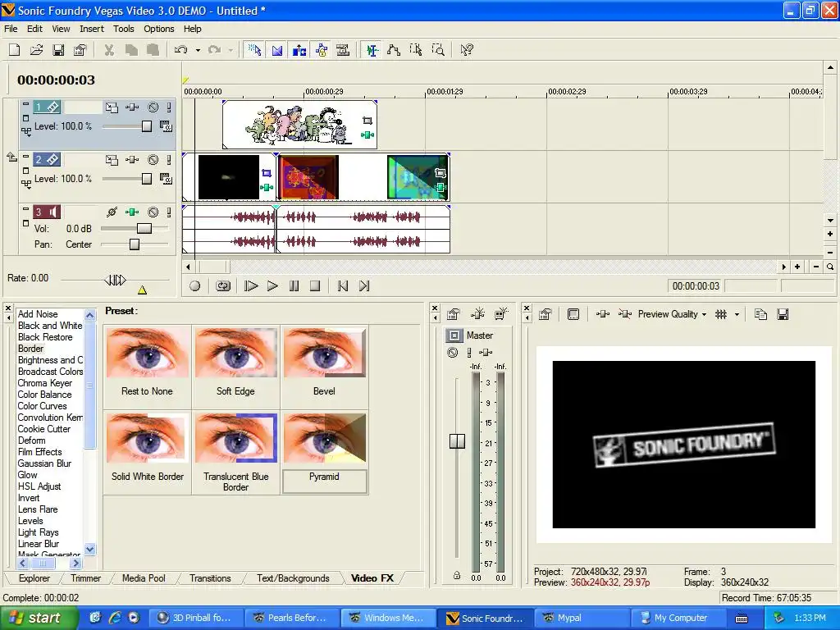The image size is (840, 630).
Task: Open the overlays grid dropdown arrow
Action: [737, 314]
